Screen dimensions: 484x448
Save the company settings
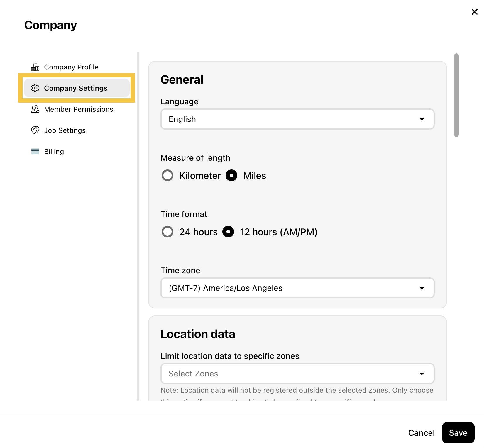[458, 433]
